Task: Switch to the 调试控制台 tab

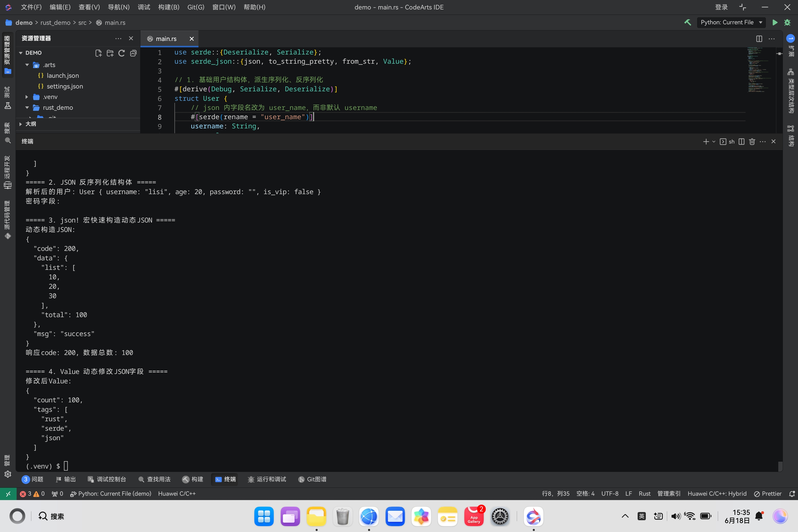Action: (107, 479)
